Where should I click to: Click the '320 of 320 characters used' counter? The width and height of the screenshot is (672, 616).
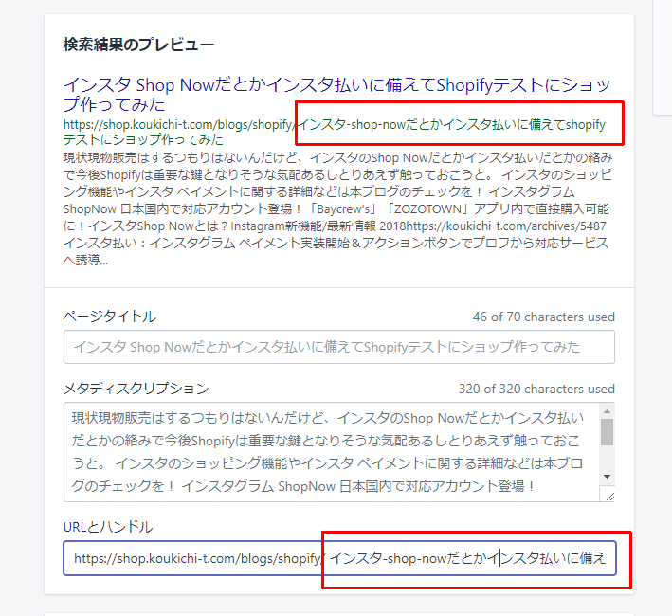tap(536, 389)
